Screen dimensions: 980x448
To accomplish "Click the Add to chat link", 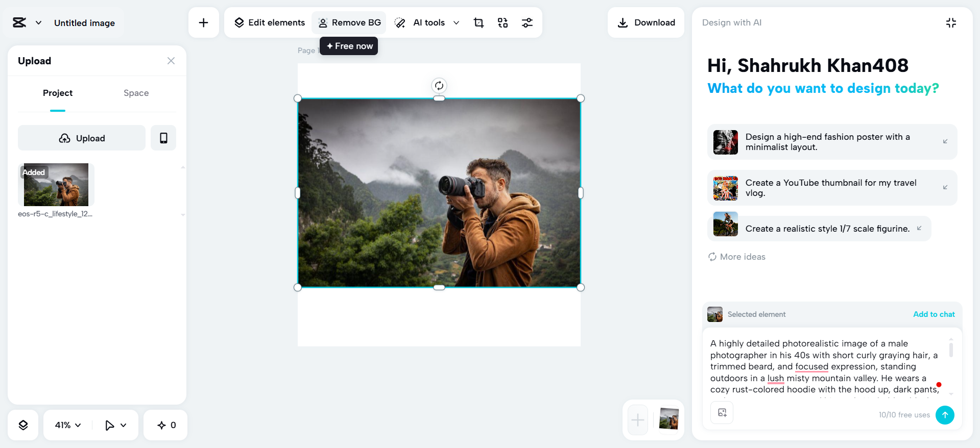I will click(x=934, y=314).
